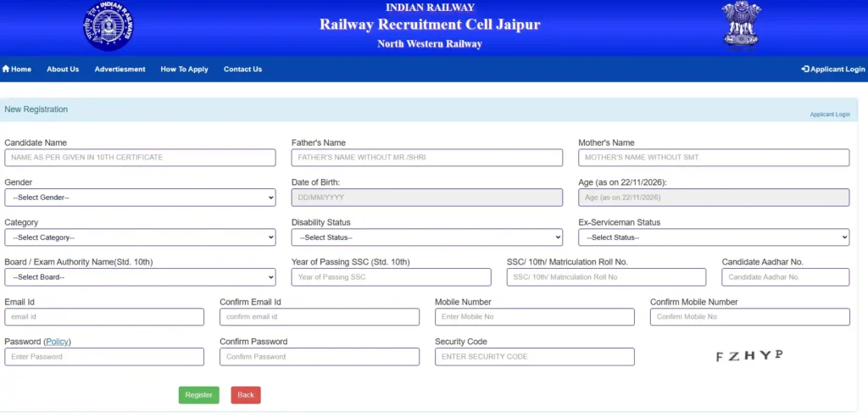Viewport: 868px width, 418px height.
Task: Focus the Email Id field
Action: 104,317
